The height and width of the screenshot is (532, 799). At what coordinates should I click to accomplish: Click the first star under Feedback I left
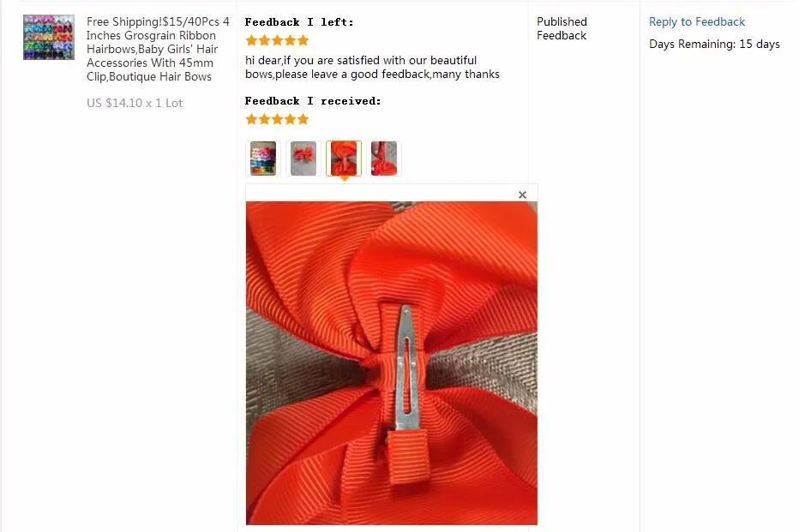point(251,40)
